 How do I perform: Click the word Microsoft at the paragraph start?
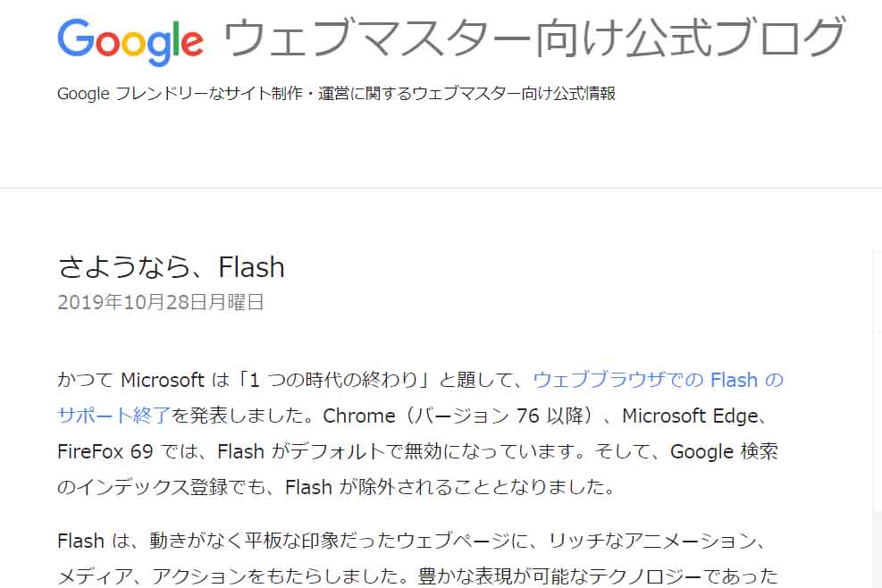(x=163, y=380)
